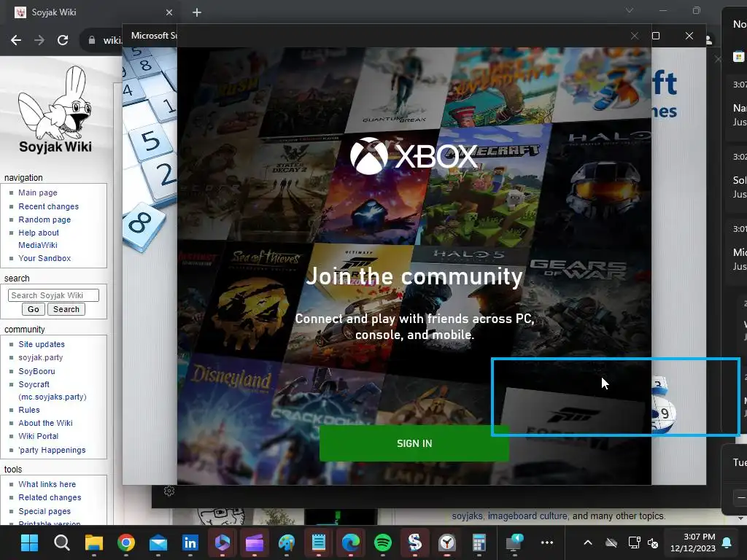Viewport: 747px width, 560px height.
Task: Click the Go button
Action: point(34,309)
